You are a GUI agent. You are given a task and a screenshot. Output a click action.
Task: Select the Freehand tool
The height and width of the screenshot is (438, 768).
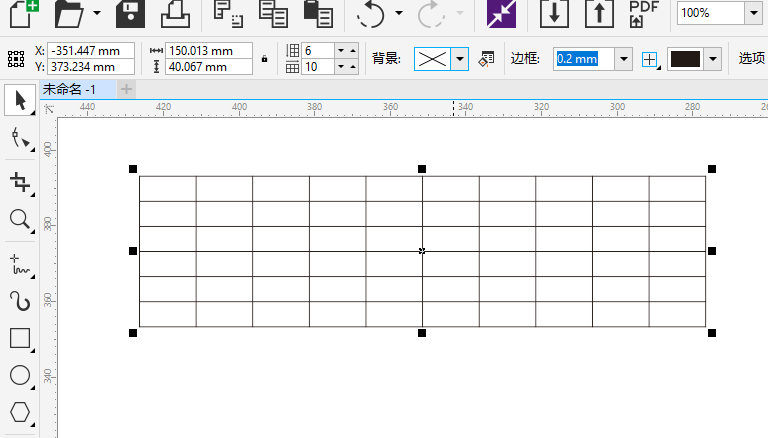point(20,264)
